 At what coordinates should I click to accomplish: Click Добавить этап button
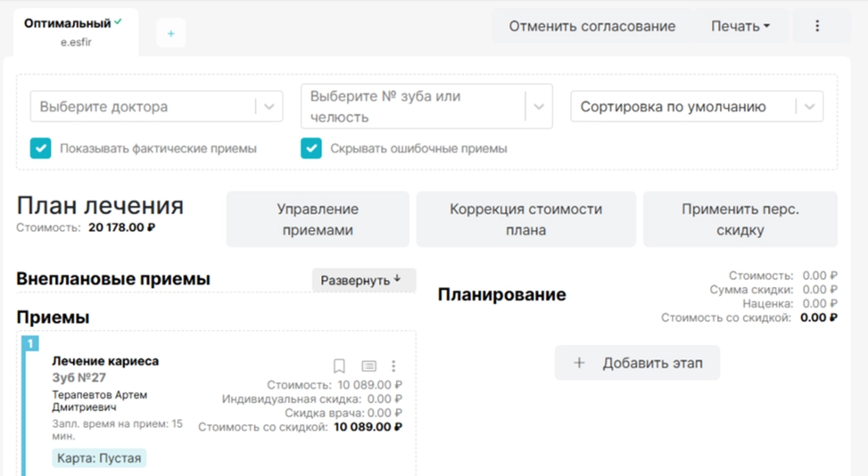(637, 363)
